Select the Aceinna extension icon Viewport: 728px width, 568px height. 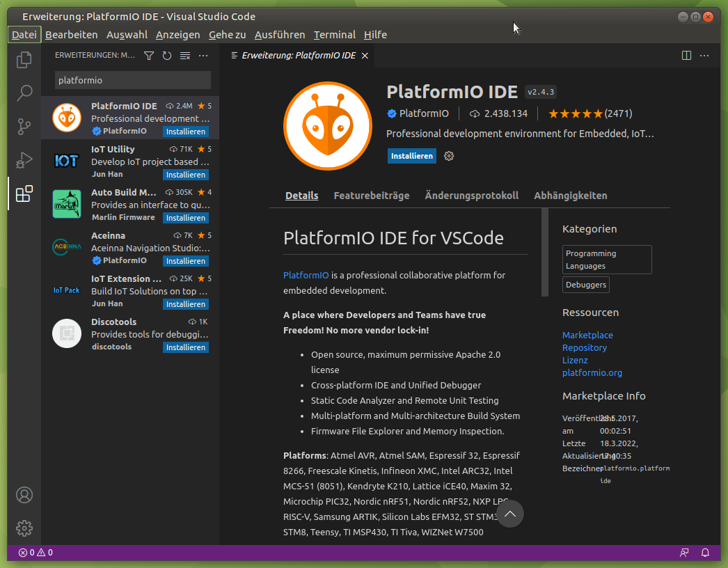click(x=67, y=247)
